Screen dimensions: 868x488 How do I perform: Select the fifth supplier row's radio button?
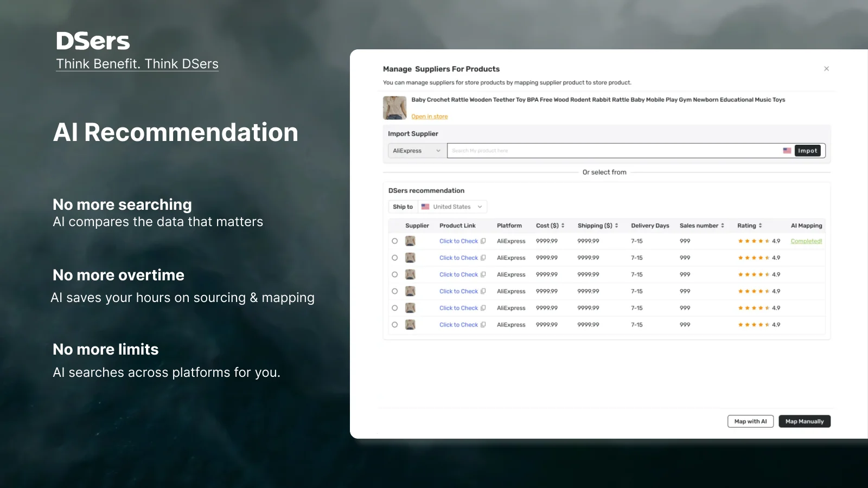click(394, 308)
